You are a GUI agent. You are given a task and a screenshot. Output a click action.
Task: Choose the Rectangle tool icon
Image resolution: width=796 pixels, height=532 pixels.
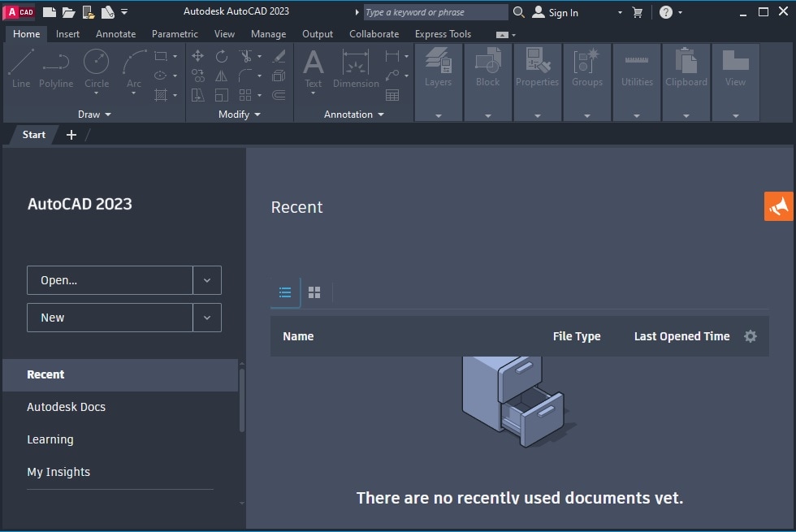[x=161, y=56]
